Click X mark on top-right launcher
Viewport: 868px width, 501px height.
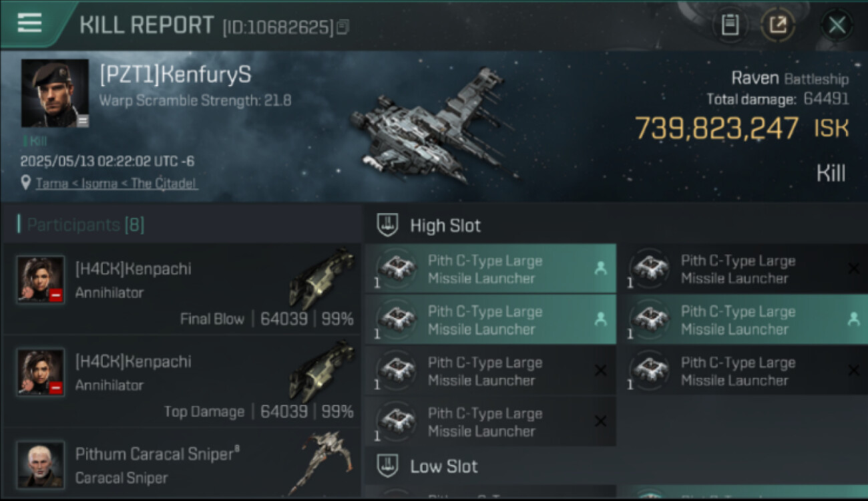(853, 269)
